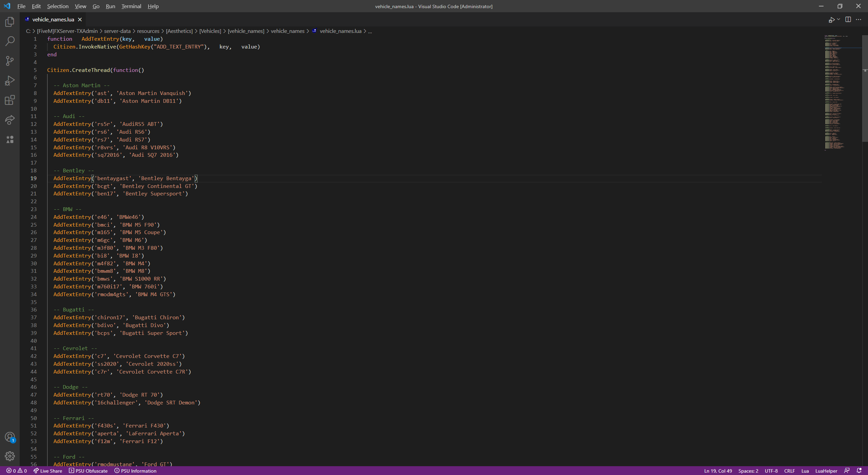Image resolution: width=868 pixels, height=475 pixels.
Task: Open the Run menu
Action: pyautogui.click(x=110, y=6)
